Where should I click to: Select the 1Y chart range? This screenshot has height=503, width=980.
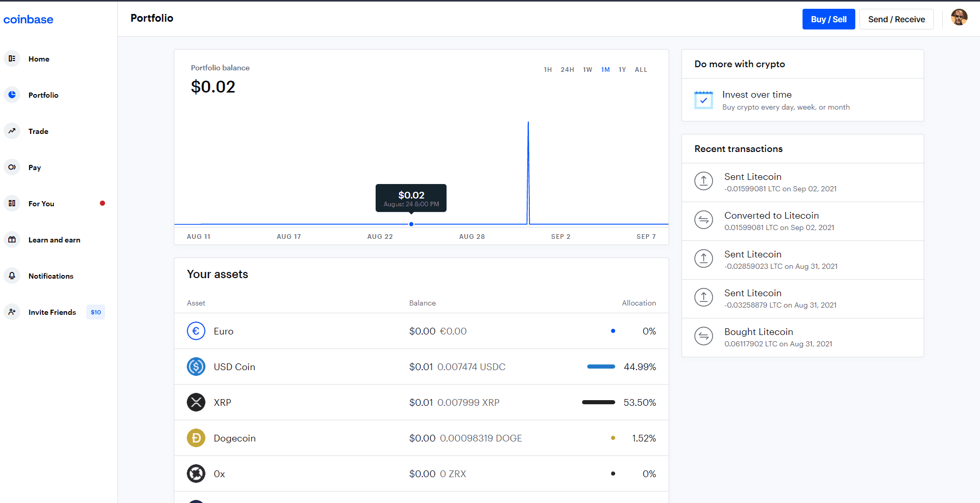(x=622, y=69)
